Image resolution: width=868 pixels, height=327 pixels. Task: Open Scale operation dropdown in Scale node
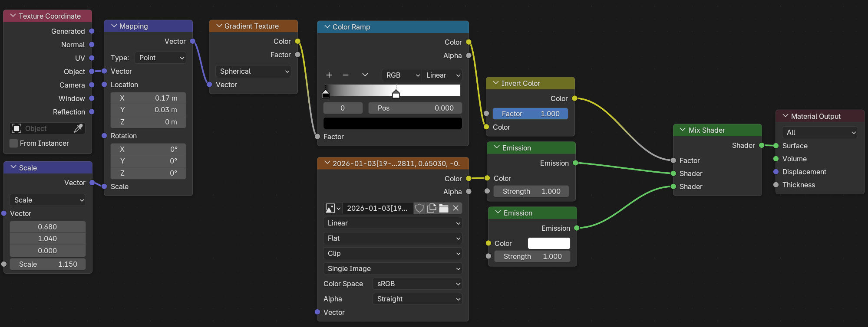click(48, 200)
